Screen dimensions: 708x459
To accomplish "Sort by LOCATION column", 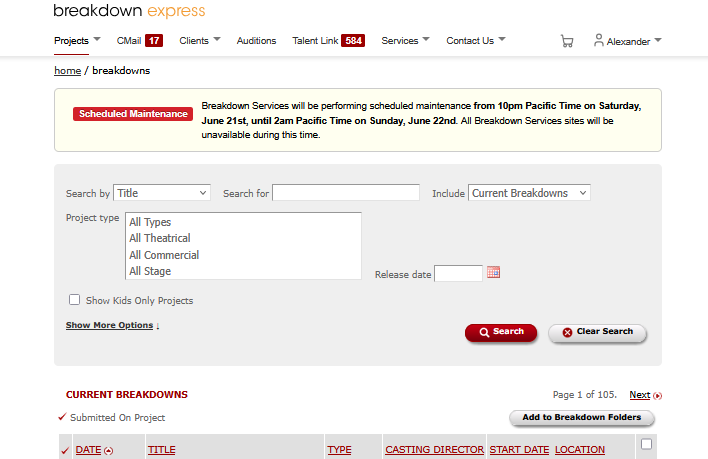I will coord(580,450).
